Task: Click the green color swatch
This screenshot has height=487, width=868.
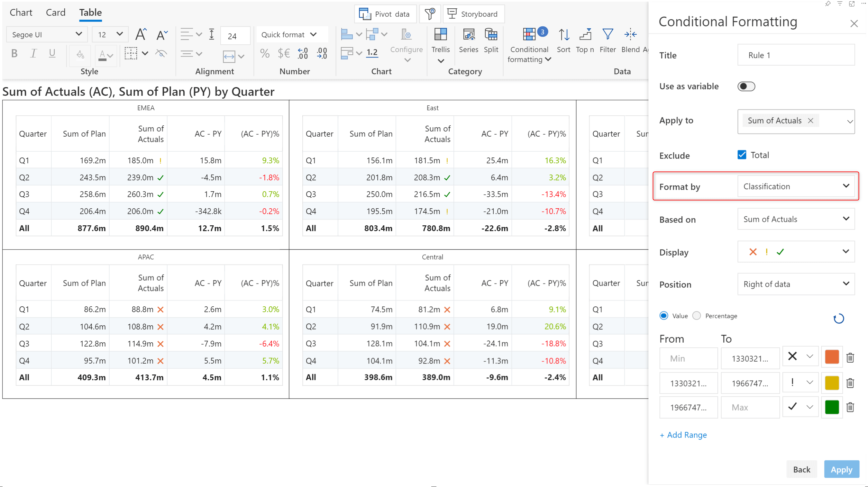Action: tap(832, 407)
